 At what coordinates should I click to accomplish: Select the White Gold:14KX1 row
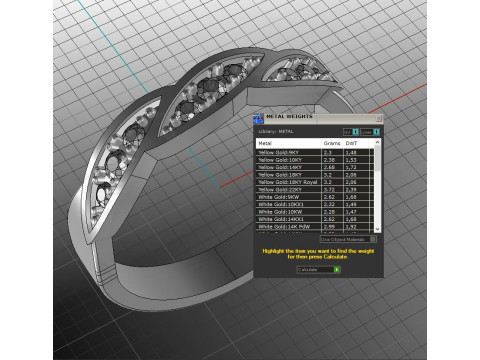(x=315, y=219)
